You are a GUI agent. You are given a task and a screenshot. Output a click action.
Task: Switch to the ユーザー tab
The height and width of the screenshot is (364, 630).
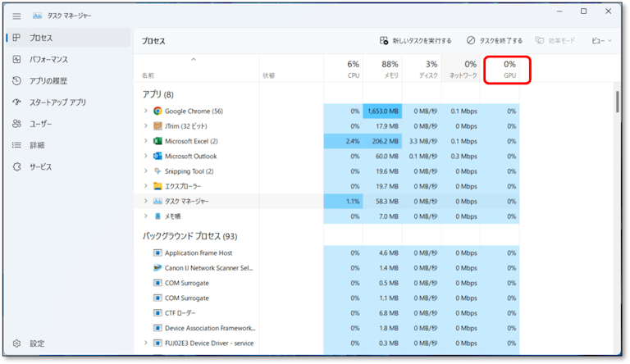coord(68,124)
